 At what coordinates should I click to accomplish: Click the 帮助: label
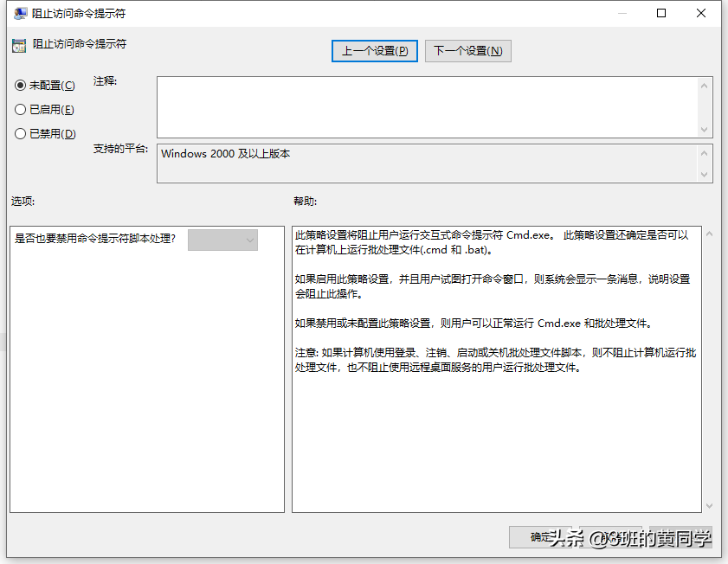[x=305, y=201]
